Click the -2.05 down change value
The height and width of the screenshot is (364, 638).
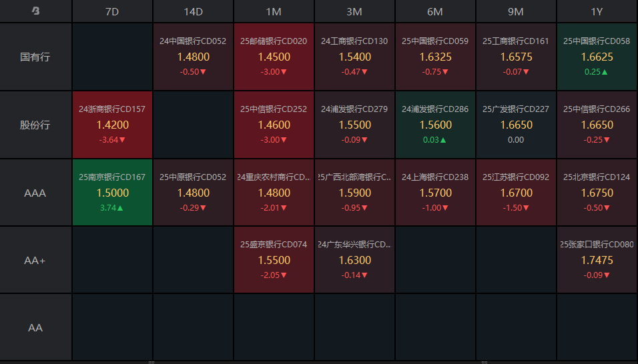click(x=274, y=275)
